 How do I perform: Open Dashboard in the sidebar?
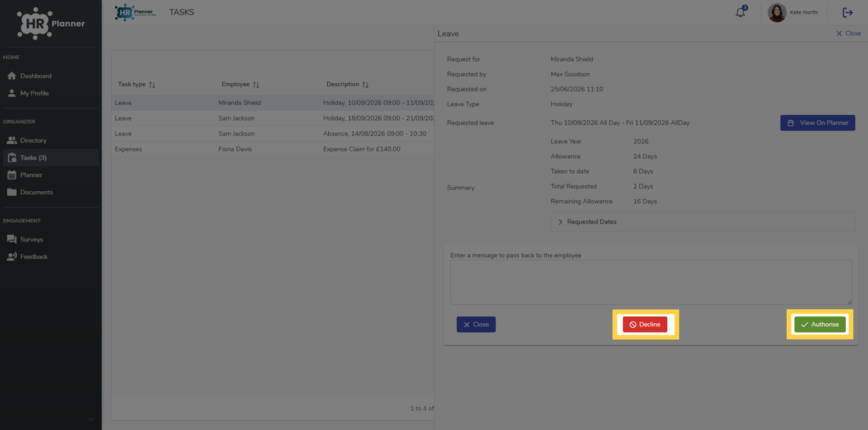[51, 76]
